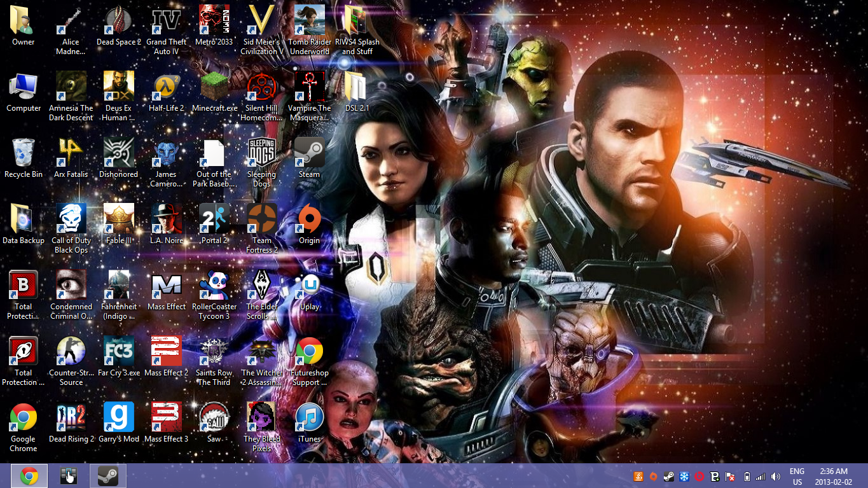
Task: Open the first Mass Effect shortcut
Action: (167, 291)
